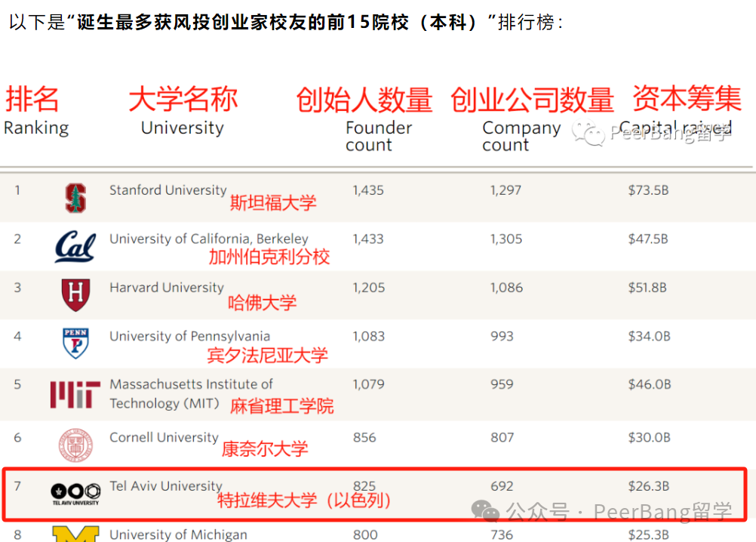Screen dimensions: 756x542
Task: Click the ranking number '7' for Tel Aviv
Action: point(17,485)
